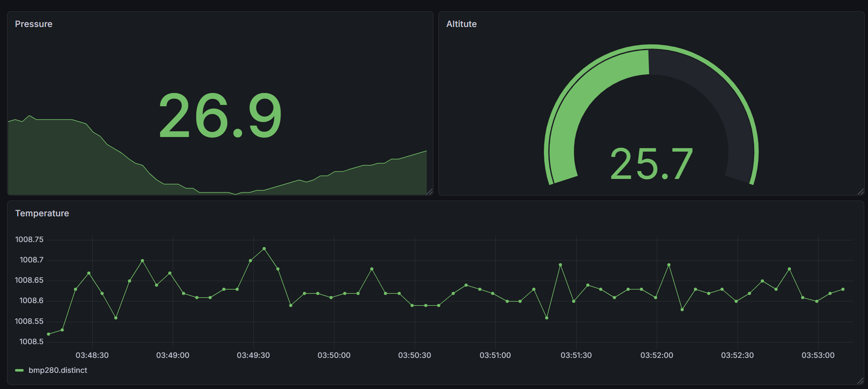Open the Temperature panel title menu
868x389 pixels.
click(42, 213)
